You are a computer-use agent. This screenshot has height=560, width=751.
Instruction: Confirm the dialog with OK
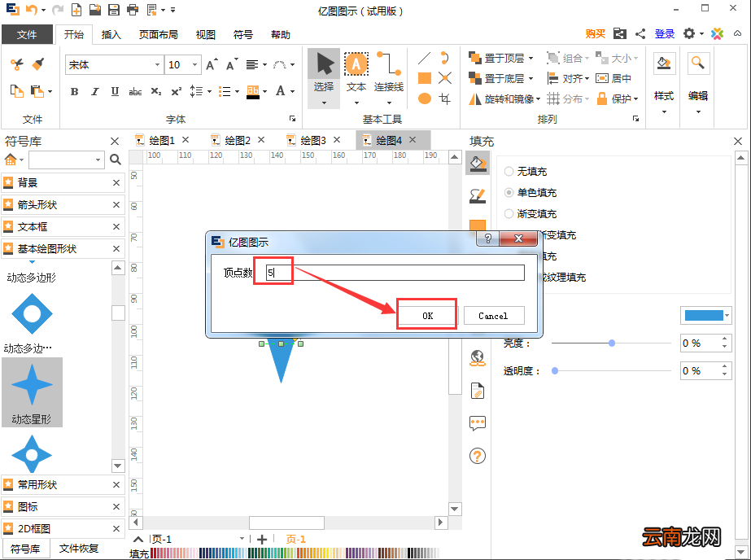pos(427,316)
